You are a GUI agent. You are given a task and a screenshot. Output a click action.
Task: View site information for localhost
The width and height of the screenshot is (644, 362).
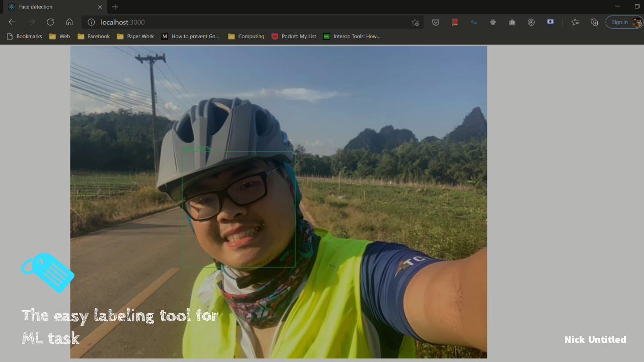[x=91, y=22]
